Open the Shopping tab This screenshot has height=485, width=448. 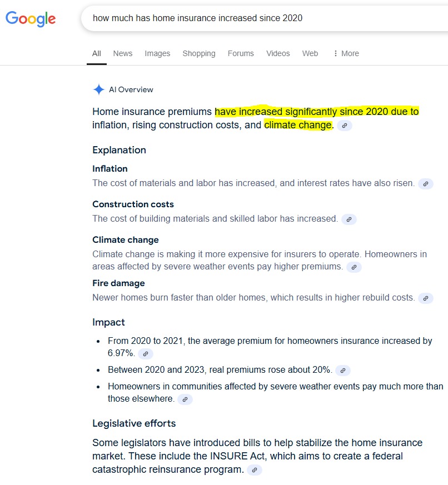(x=199, y=53)
